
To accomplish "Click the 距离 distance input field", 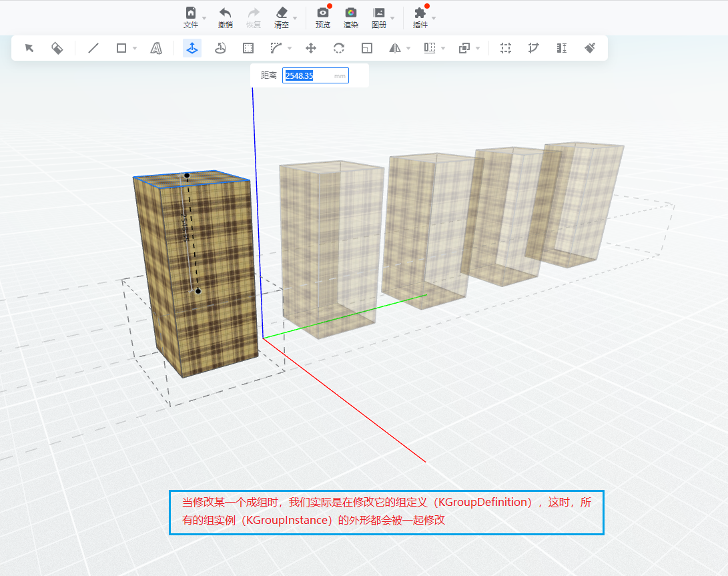I will click(316, 75).
